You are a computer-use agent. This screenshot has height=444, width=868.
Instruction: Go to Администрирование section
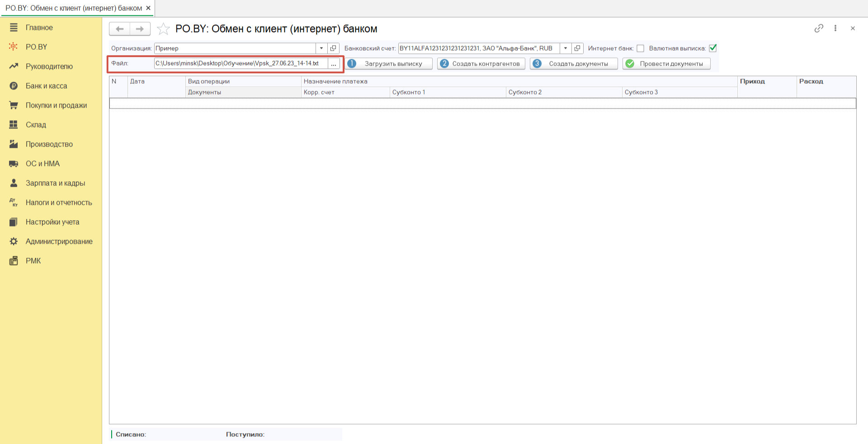(59, 241)
